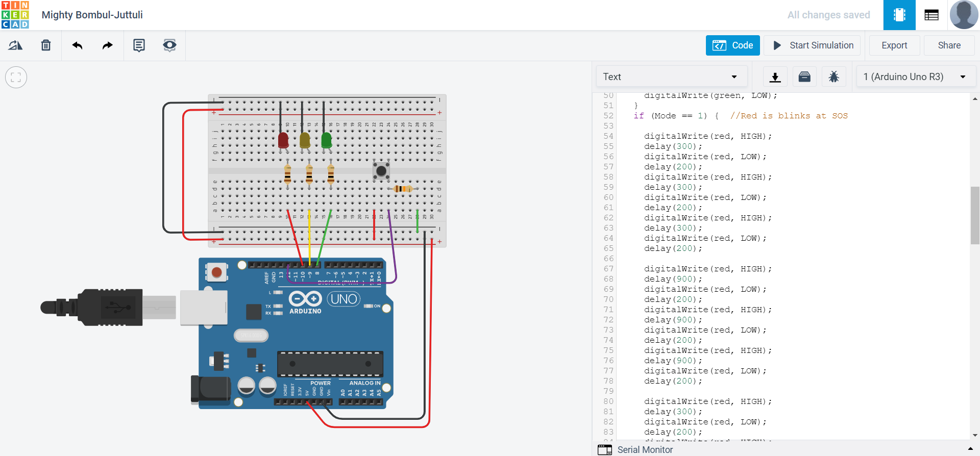
Task: Click the code editor scrollbar thumb
Action: click(975, 215)
